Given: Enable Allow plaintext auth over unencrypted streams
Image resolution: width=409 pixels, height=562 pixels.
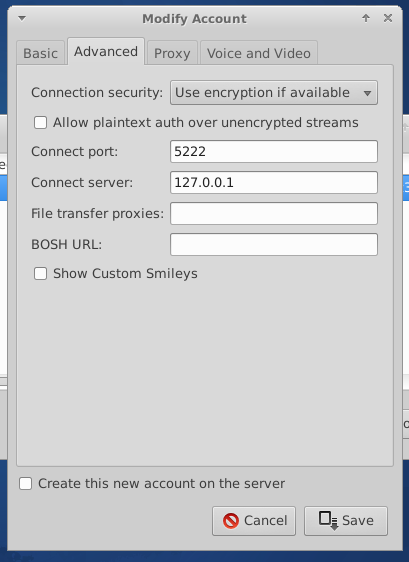Looking at the screenshot, I should tap(40, 123).
